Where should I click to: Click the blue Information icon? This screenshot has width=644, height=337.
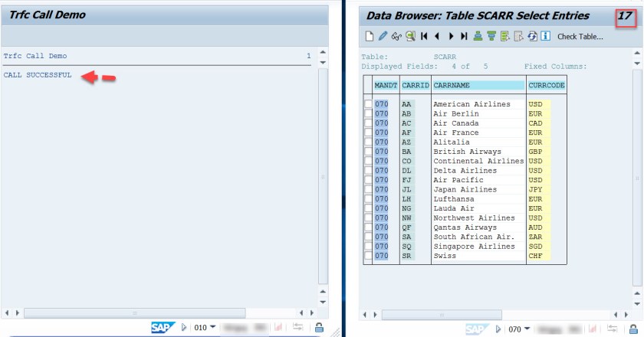tap(545, 36)
